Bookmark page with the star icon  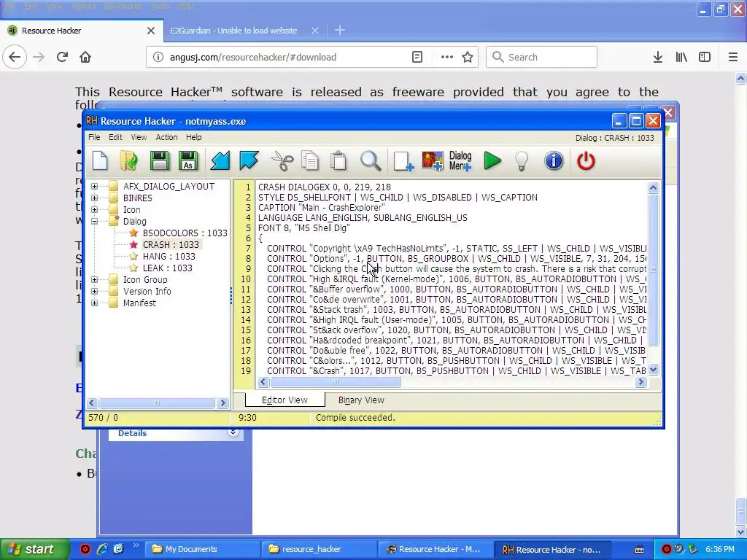coord(468,57)
